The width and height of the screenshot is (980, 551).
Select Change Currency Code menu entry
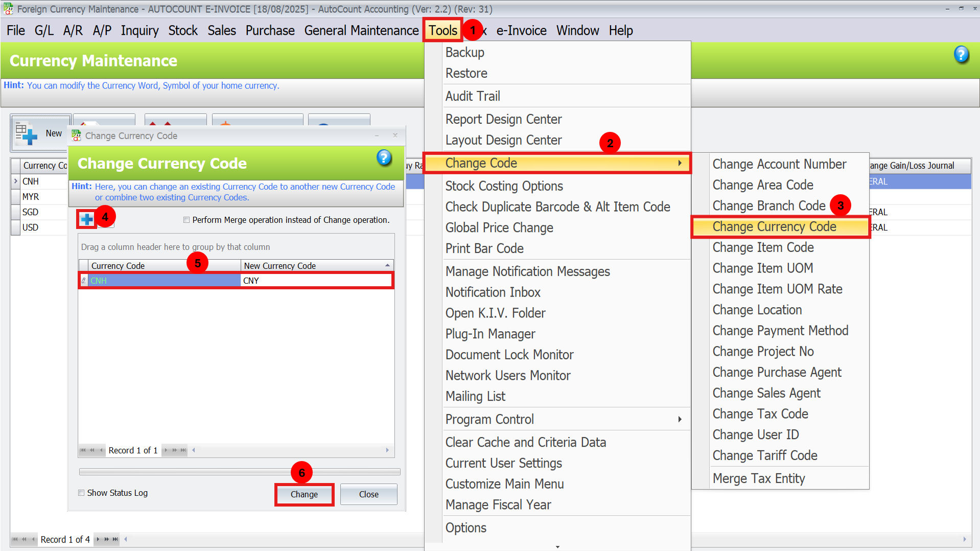point(774,226)
